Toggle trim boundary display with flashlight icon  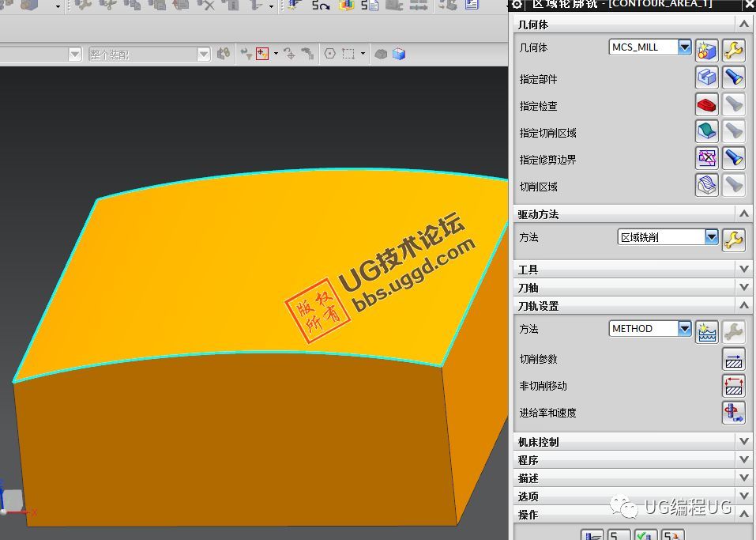pyautogui.click(x=734, y=157)
